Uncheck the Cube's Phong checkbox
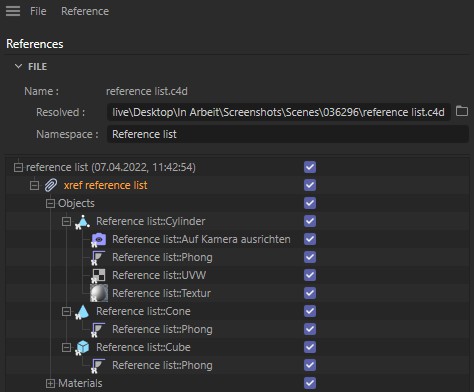 (310, 365)
